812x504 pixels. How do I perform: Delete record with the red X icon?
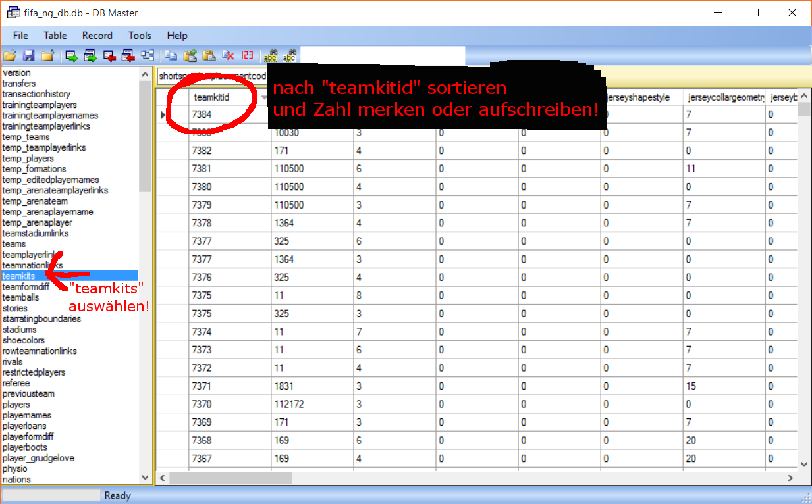[229, 56]
